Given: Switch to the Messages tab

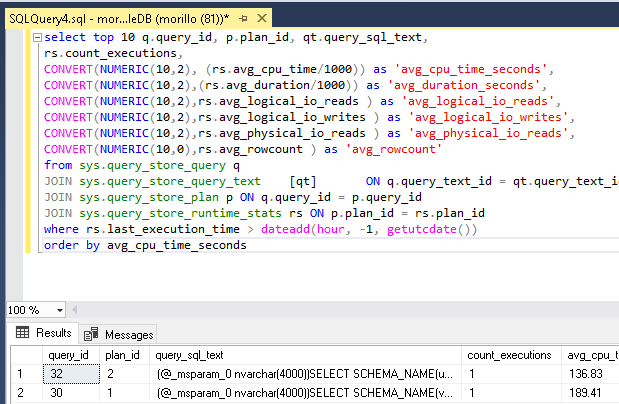Looking at the screenshot, I should [x=118, y=334].
